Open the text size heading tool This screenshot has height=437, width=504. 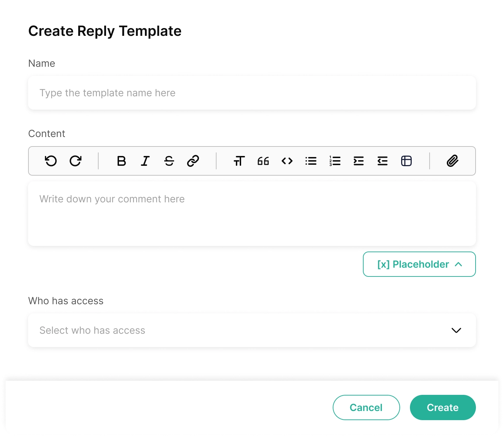point(239,161)
